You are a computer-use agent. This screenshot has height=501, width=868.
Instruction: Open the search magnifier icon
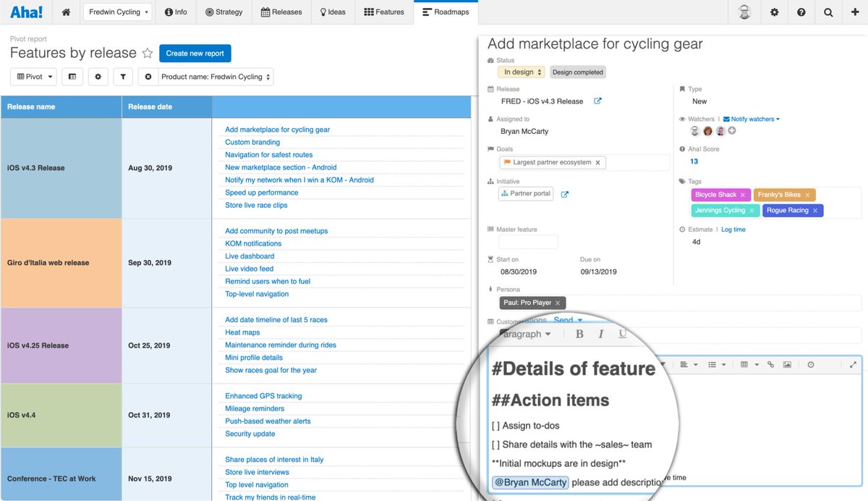pos(828,12)
